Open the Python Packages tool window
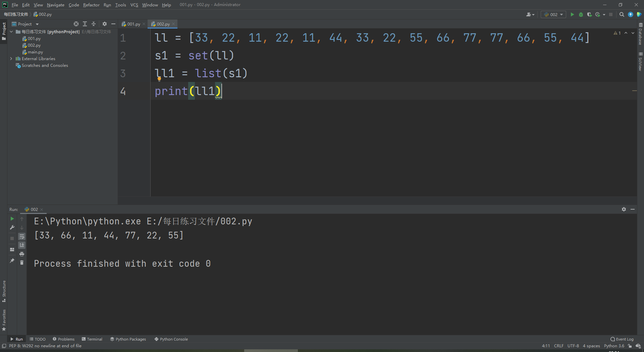This screenshot has height=352, width=644. click(128, 339)
